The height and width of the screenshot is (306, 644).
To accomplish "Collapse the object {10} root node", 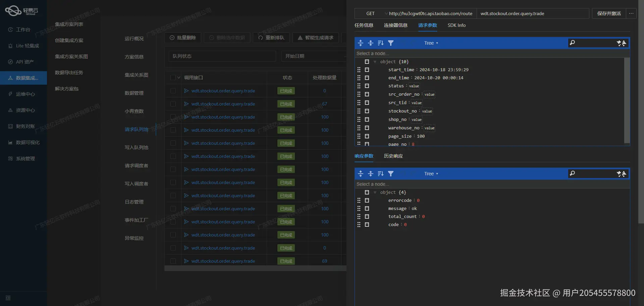I will 375,62.
